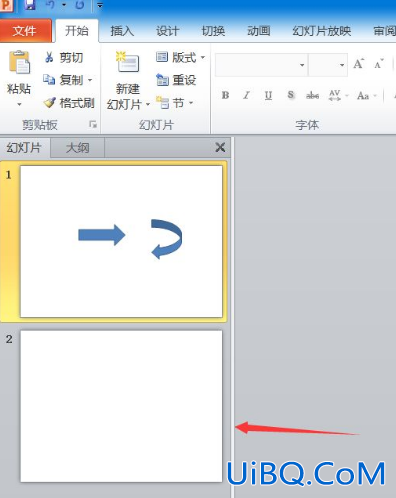Toggle Bold formatting
Image resolution: width=396 pixels, height=498 pixels.
pyautogui.click(x=225, y=95)
